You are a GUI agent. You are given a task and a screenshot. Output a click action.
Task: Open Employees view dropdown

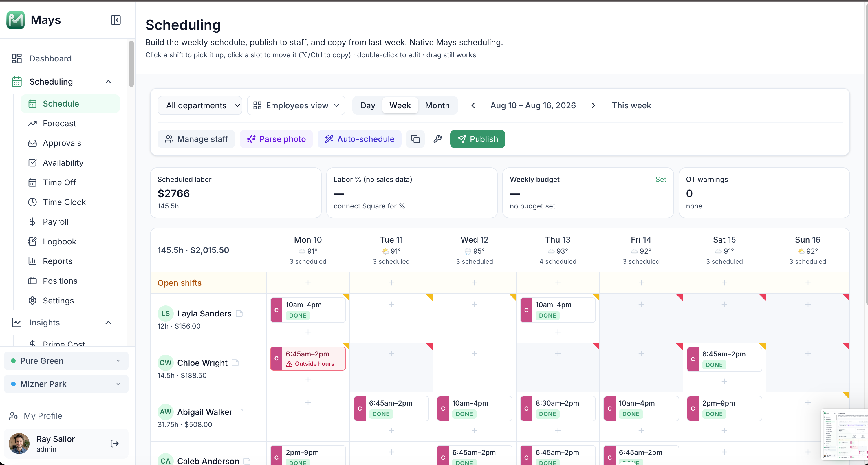[x=296, y=105]
